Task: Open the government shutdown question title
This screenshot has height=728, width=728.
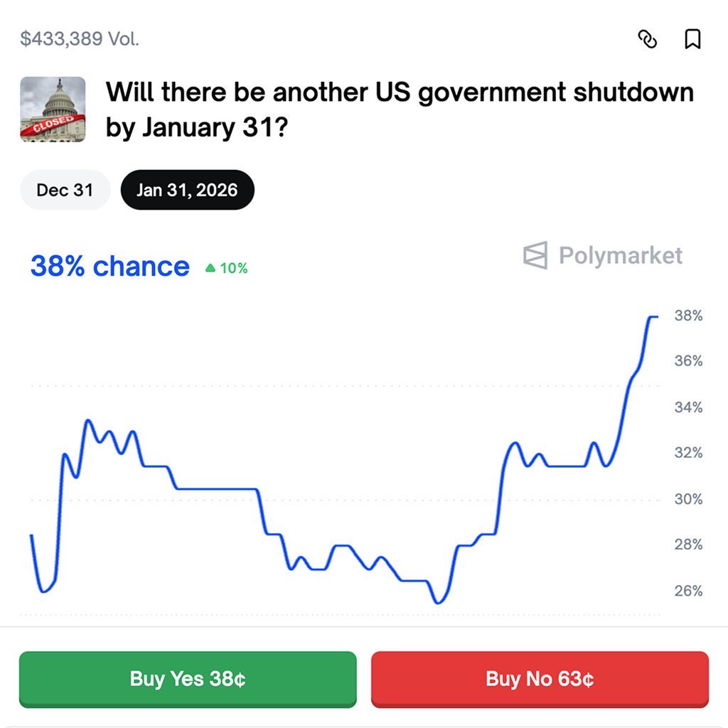Action: pyautogui.click(x=398, y=109)
